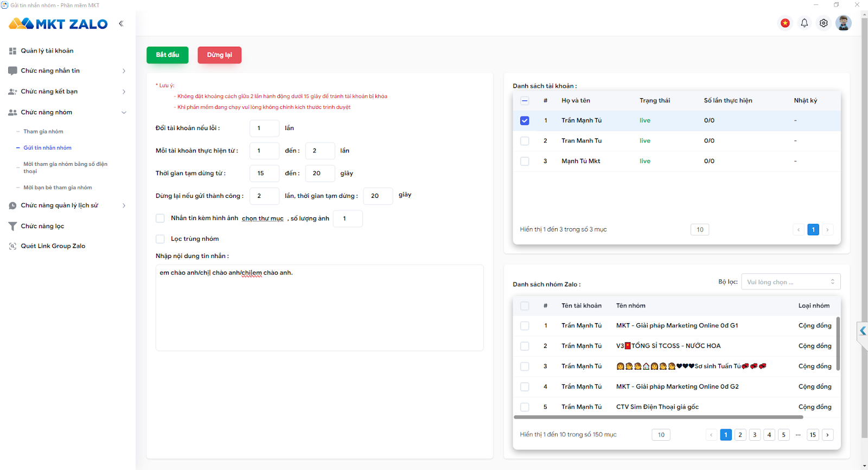Go to page 15 of group list
The image size is (868, 470).
(813, 435)
